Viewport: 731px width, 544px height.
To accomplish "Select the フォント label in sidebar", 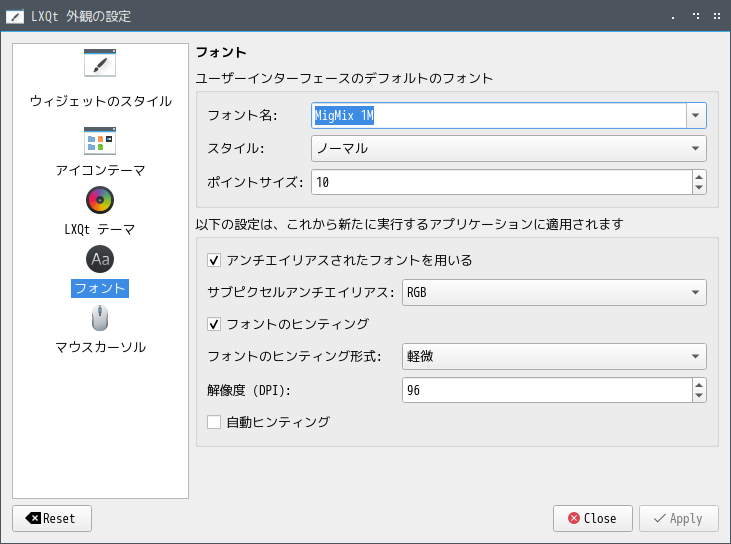I will [100, 288].
